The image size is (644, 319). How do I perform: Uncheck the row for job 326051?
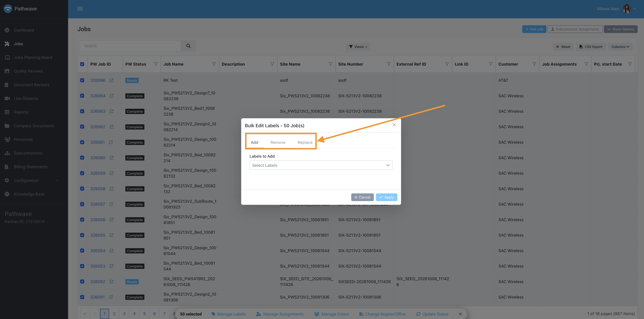(82, 297)
